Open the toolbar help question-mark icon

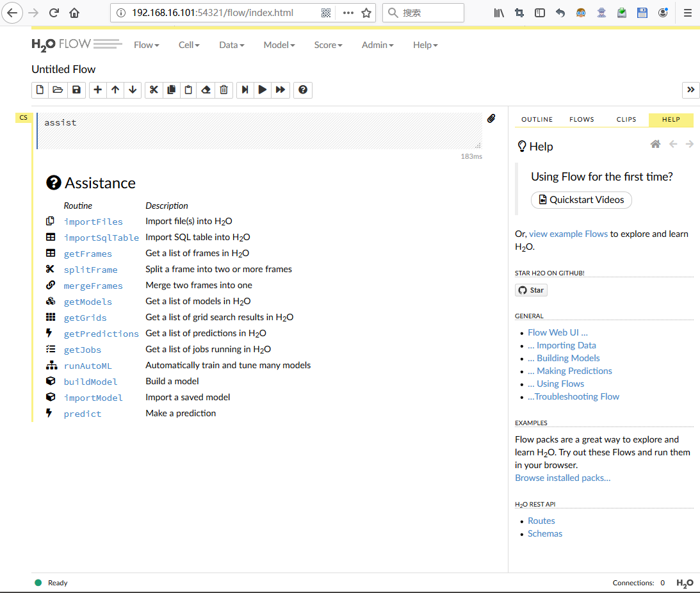(303, 90)
